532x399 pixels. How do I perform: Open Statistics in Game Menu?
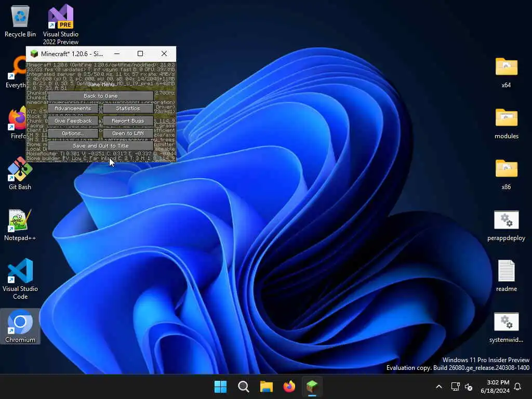click(x=128, y=109)
